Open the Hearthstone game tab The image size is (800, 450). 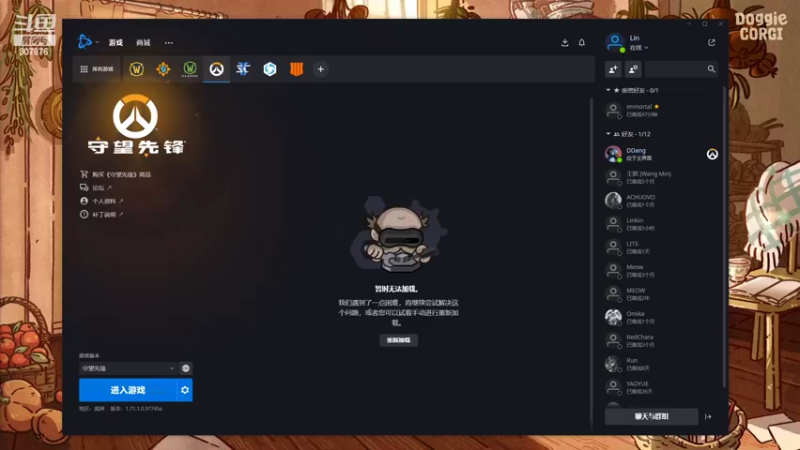tap(163, 69)
